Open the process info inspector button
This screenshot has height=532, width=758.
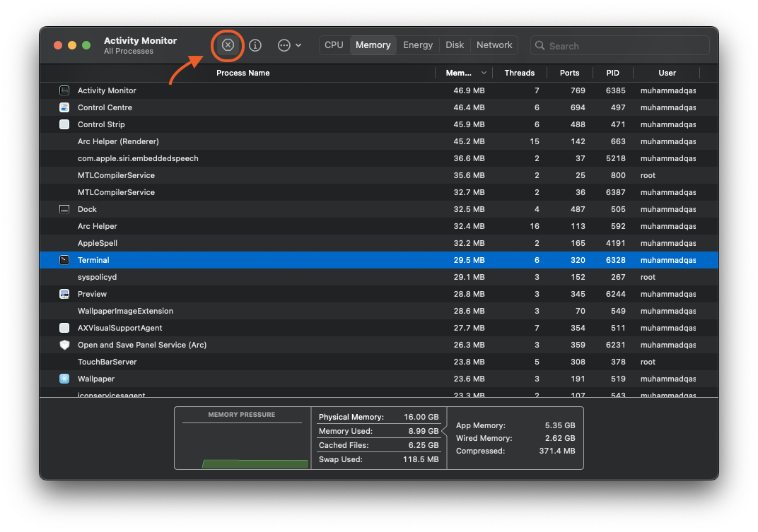coord(255,45)
